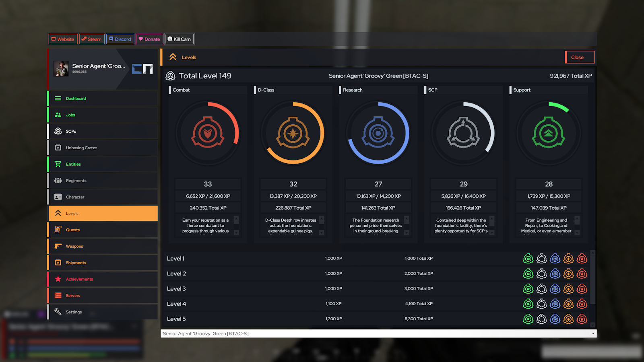
Task: Click the Settings wrench icon
Action: click(58, 312)
